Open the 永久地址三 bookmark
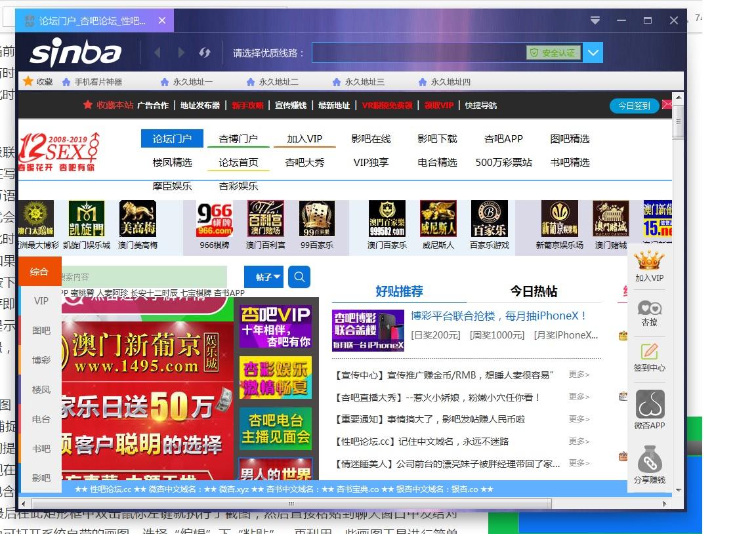The width and height of the screenshot is (756, 534). tap(358, 82)
